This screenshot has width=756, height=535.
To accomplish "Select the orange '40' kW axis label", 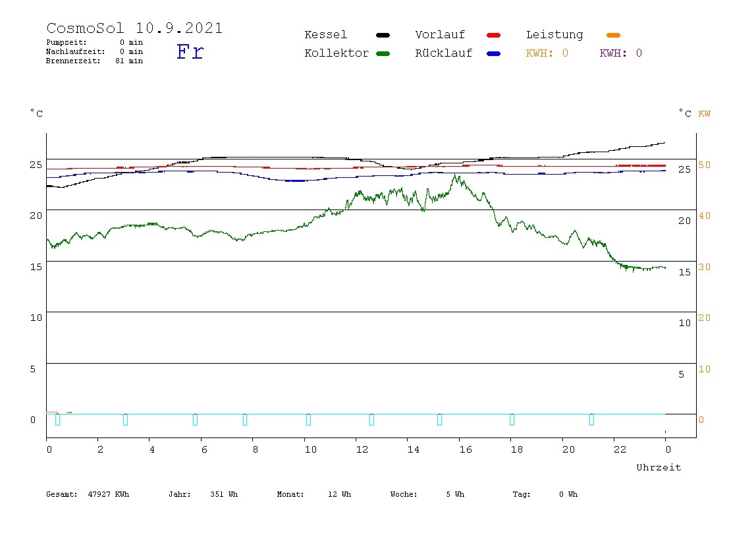I will coord(705,215).
